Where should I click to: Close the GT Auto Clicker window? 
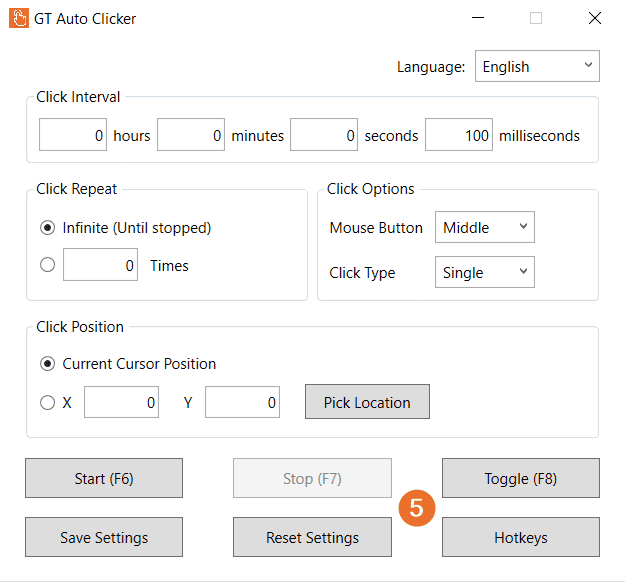point(595,18)
